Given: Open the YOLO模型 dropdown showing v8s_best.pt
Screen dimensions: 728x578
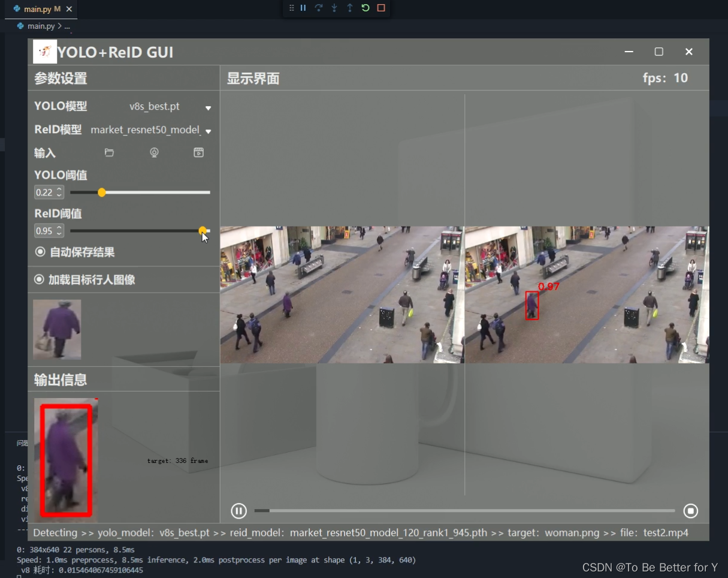Looking at the screenshot, I should click(207, 107).
